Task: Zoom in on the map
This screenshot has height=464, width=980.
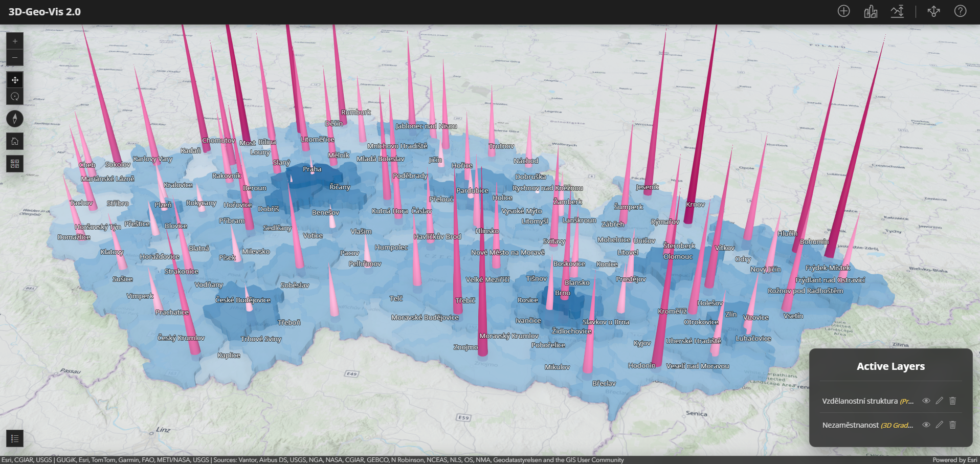Action: tap(15, 41)
